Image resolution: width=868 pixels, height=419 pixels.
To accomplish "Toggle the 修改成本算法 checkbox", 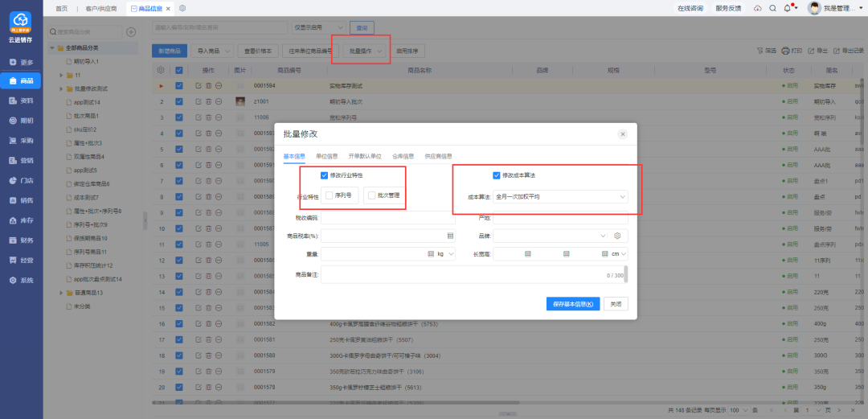I will click(496, 175).
